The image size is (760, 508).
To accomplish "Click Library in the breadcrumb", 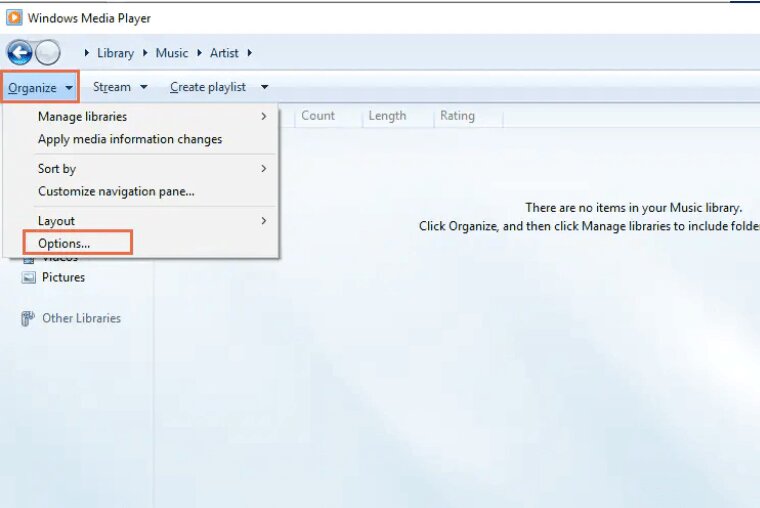I will coord(115,53).
